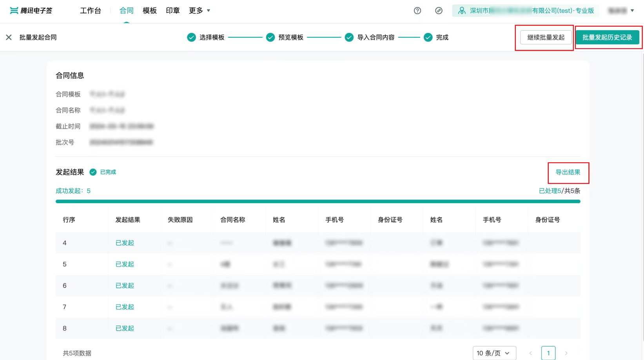Click the 预览模板 step check icon
The image size is (644, 360).
pyautogui.click(x=270, y=37)
